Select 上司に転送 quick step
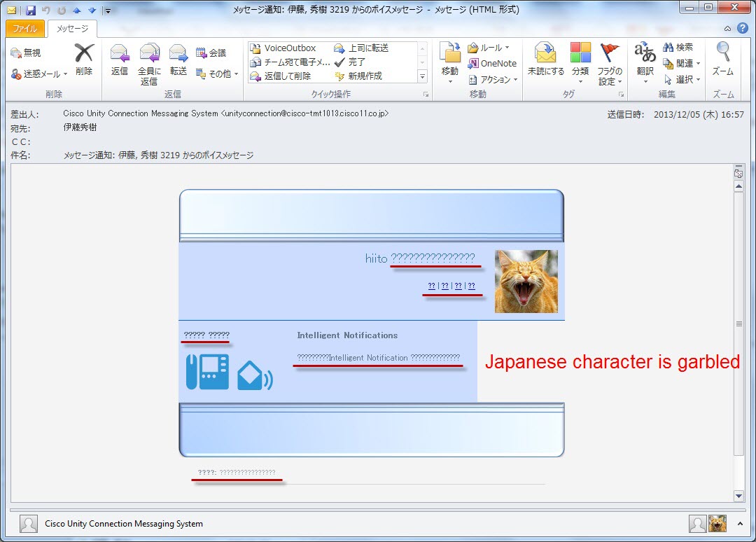The image size is (756, 542). pos(361,48)
